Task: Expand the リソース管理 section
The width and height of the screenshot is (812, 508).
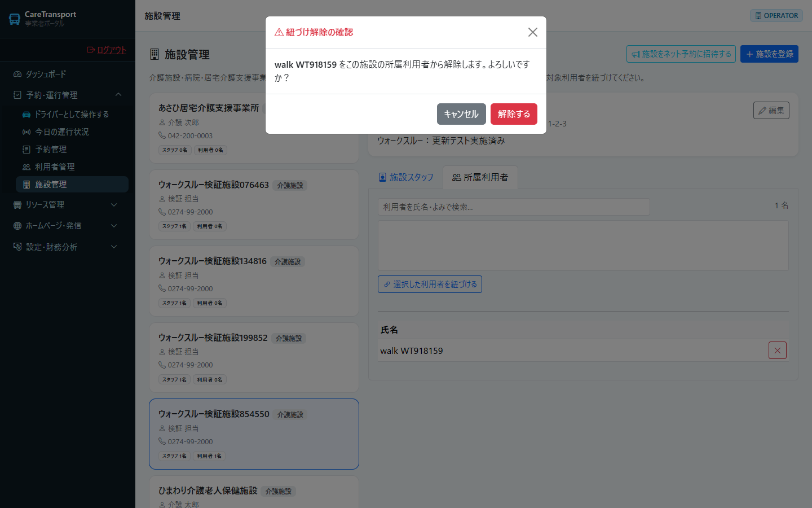Action: click(68, 204)
